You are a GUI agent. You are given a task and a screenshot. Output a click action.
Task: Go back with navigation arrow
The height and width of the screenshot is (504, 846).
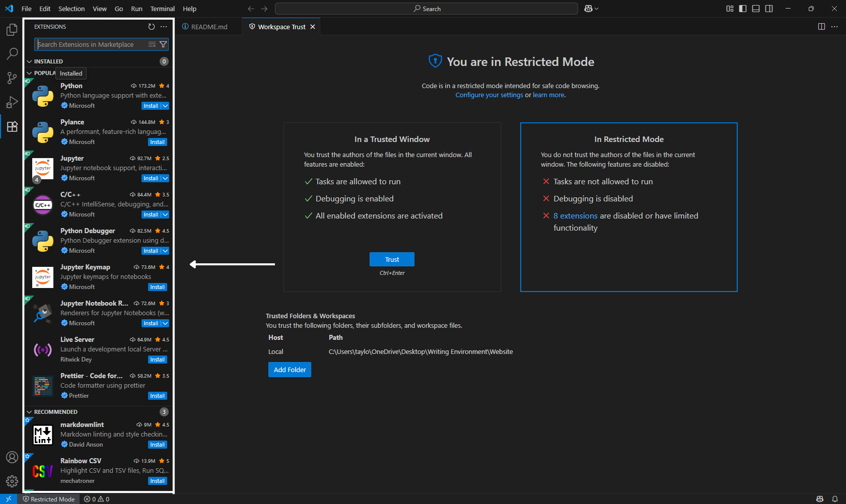(x=251, y=9)
